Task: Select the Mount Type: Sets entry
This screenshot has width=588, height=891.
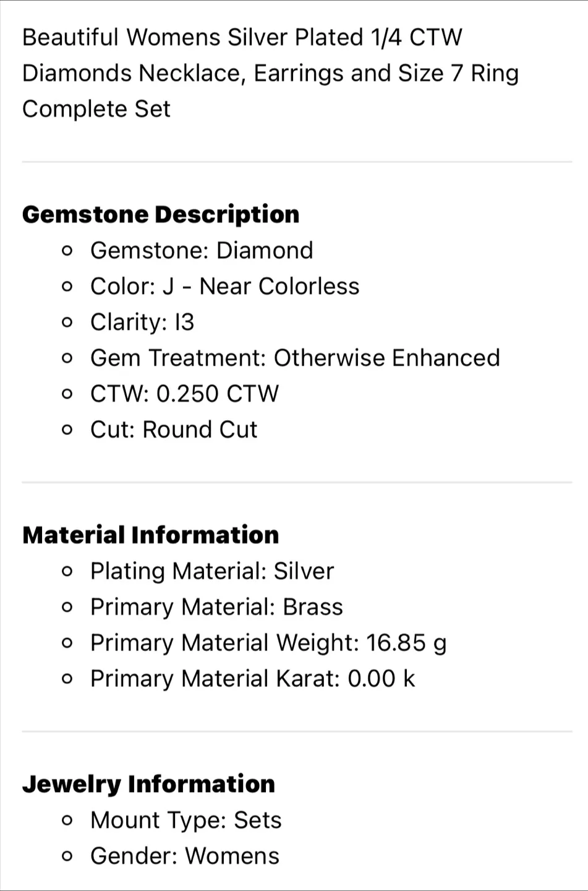Action: [x=185, y=820]
